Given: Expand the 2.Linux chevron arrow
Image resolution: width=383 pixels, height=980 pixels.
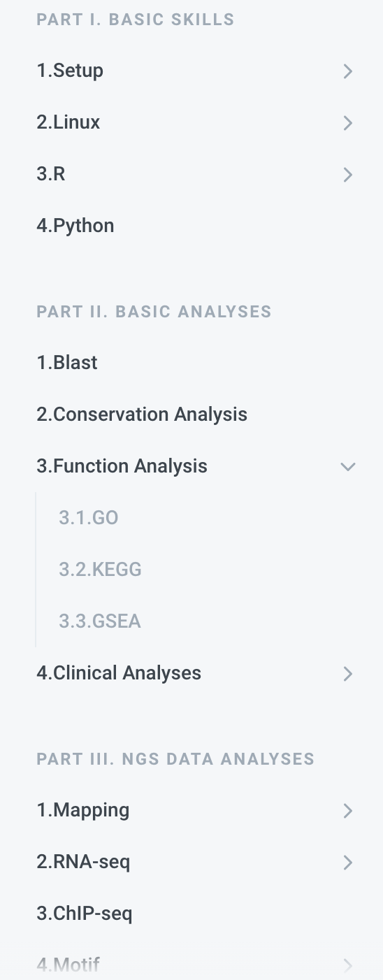Looking at the screenshot, I should [x=347, y=123].
